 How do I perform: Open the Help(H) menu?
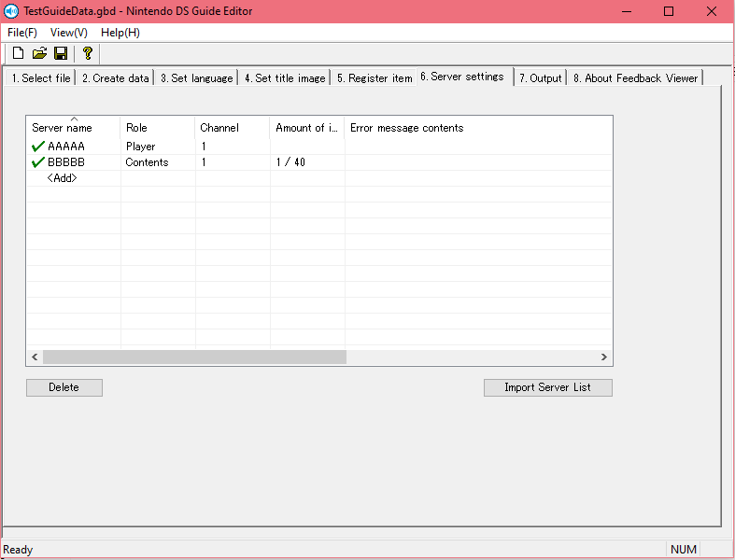(x=120, y=33)
